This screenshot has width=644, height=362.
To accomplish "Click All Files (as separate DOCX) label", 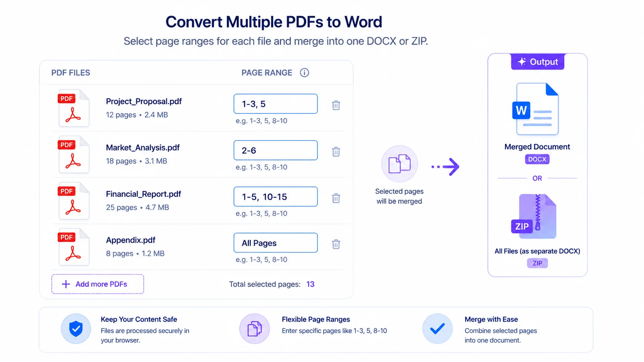I will tap(537, 251).
